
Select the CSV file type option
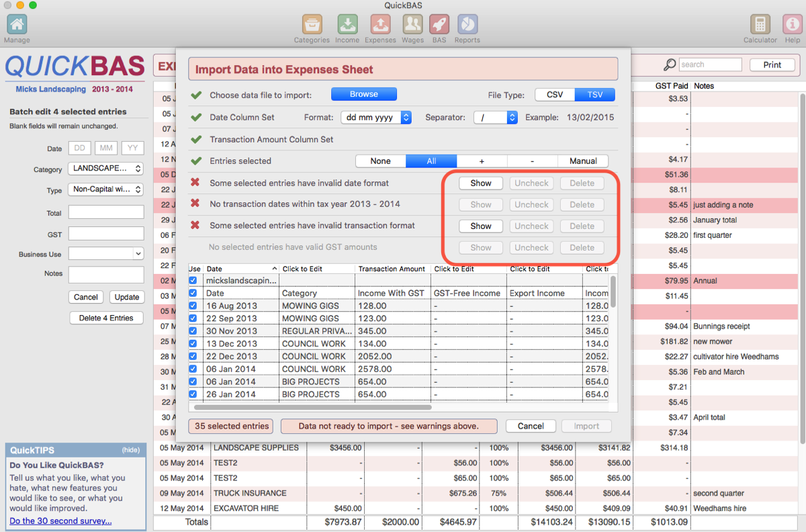click(555, 95)
